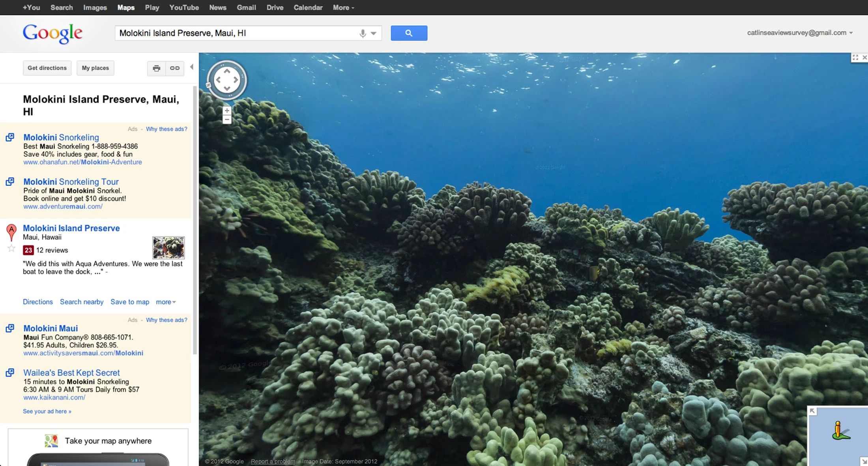Click Wailea's Best Kept Secret ad icon

pyautogui.click(x=10, y=372)
